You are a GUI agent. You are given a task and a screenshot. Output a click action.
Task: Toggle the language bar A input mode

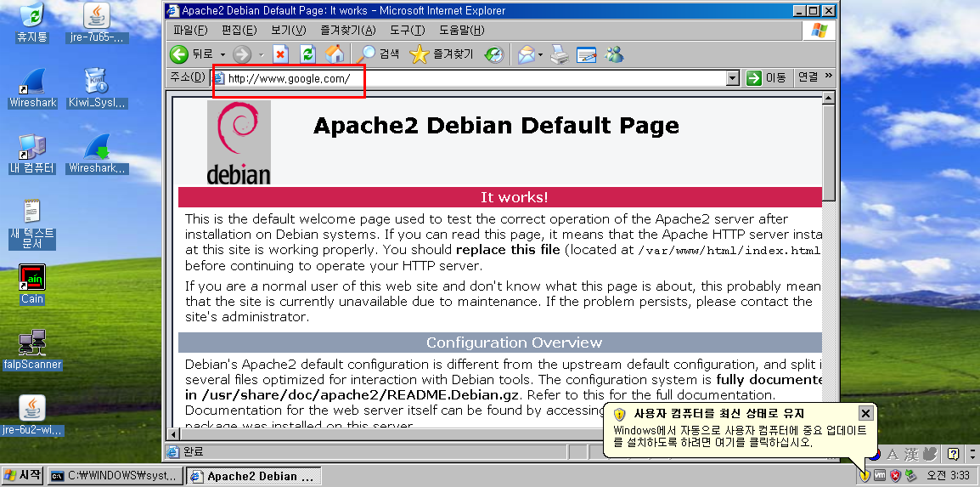pyautogui.click(x=893, y=454)
